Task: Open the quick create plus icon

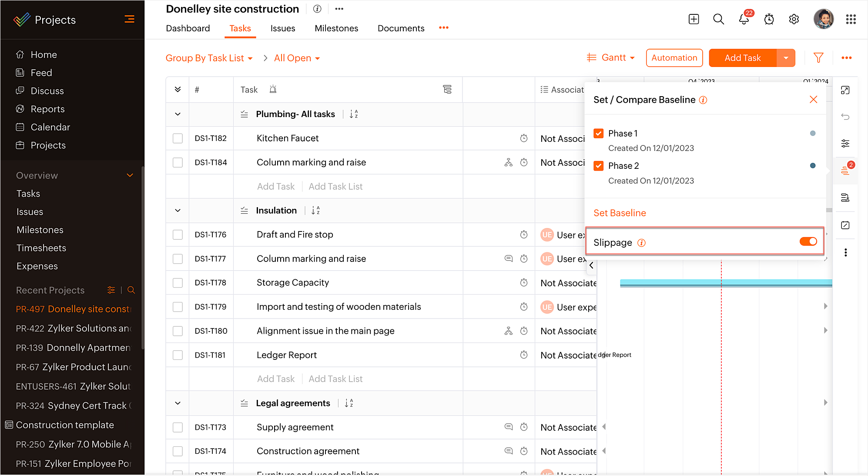Action: pyautogui.click(x=694, y=20)
